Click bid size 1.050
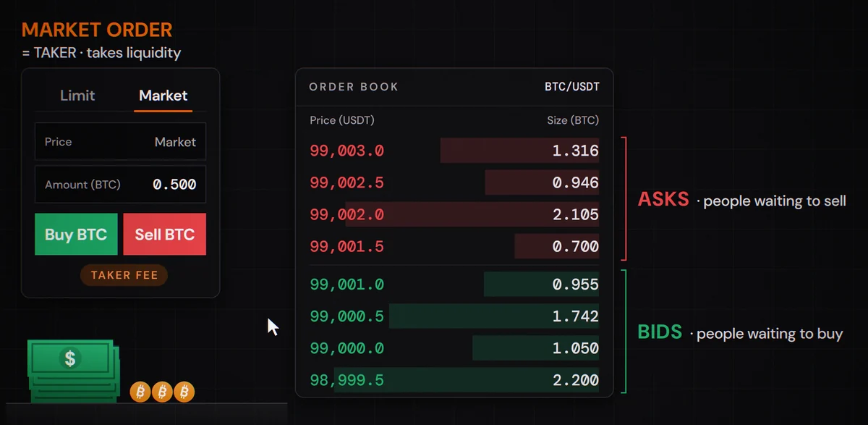 click(x=576, y=348)
